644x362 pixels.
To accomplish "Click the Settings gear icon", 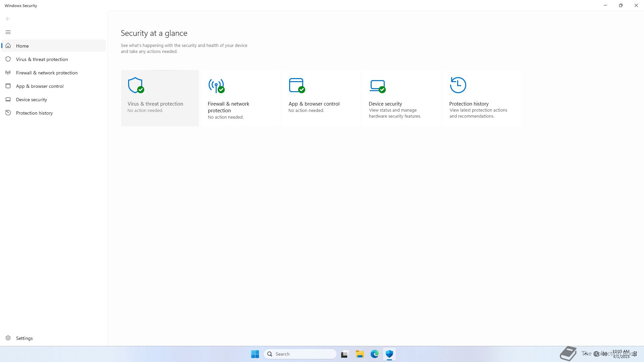I will pyautogui.click(x=8, y=338).
